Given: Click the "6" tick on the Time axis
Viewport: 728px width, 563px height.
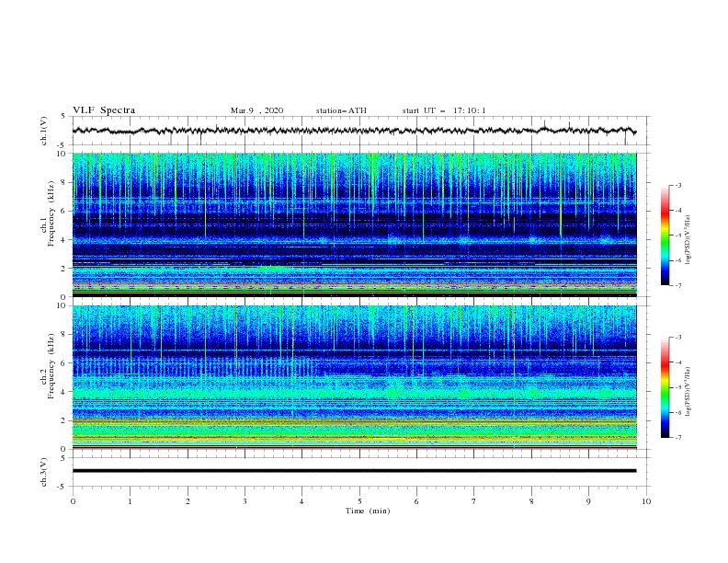Looking at the screenshot, I should click(416, 501).
